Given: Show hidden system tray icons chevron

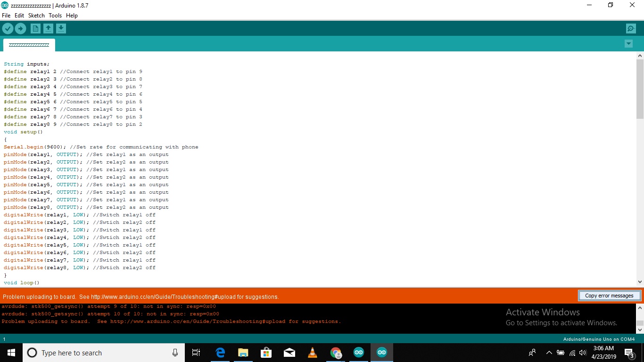Looking at the screenshot, I should click(549, 353).
